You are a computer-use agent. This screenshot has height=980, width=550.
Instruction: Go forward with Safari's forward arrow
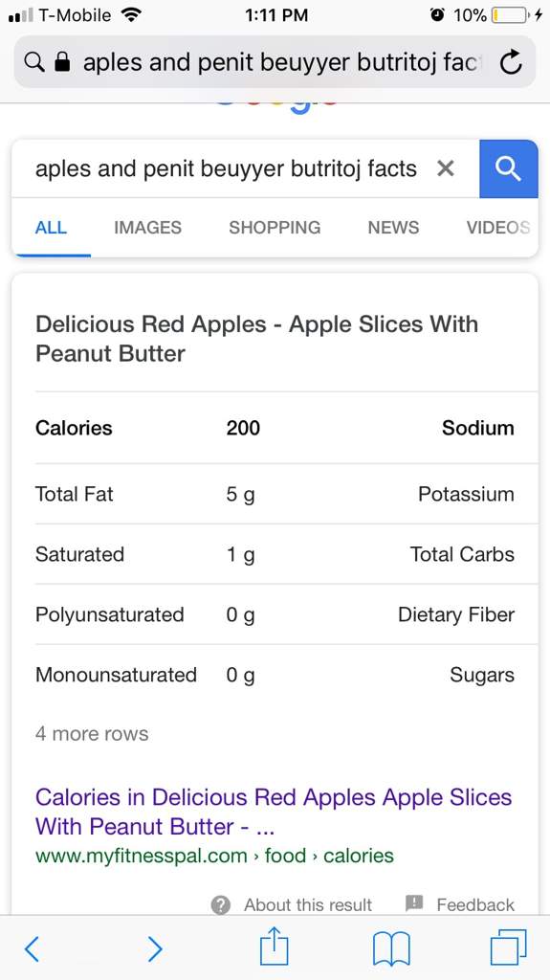point(155,949)
